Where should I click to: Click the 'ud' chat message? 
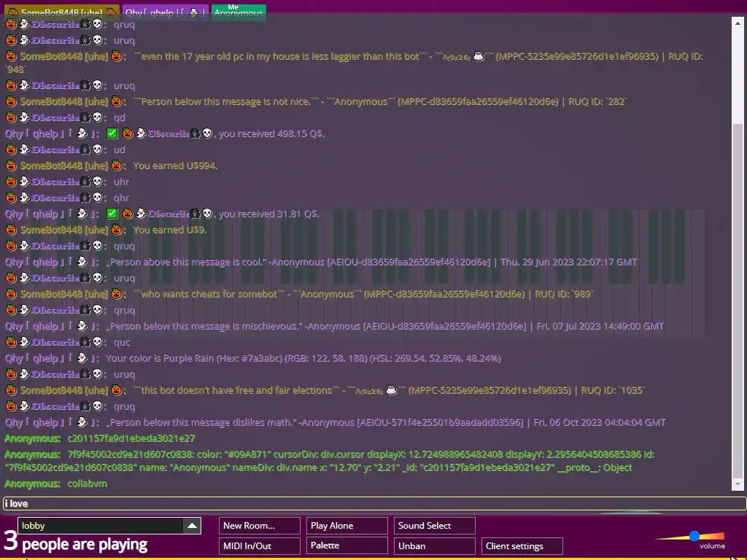point(119,149)
